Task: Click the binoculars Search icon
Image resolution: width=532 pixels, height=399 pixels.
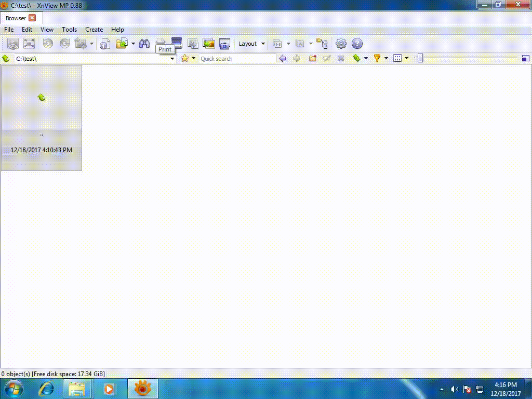Action: (x=144, y=44)
